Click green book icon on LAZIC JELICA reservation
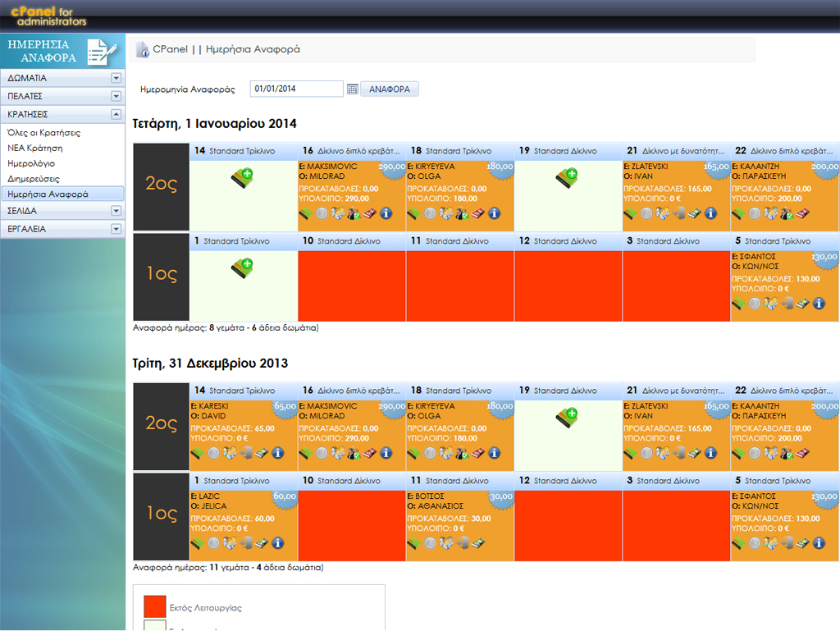This screenshot has height=631, width=840. 197,543
